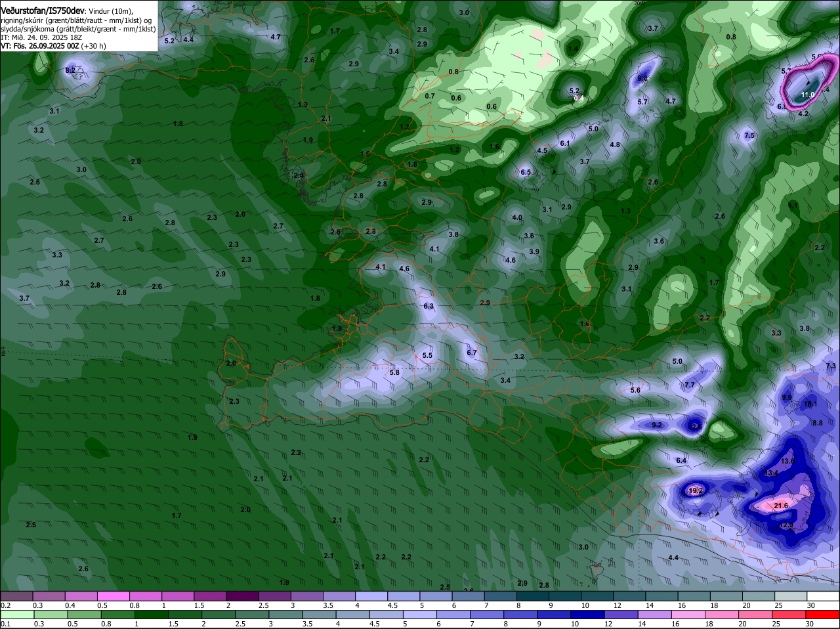Click the 13.6 value on the map
The width and height of the screenshot is (840, 629).
(x=788, y=462)
